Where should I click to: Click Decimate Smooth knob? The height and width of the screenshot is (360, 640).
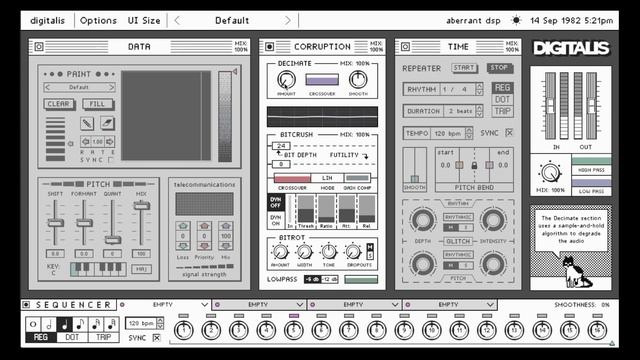[x=358, y=80]
